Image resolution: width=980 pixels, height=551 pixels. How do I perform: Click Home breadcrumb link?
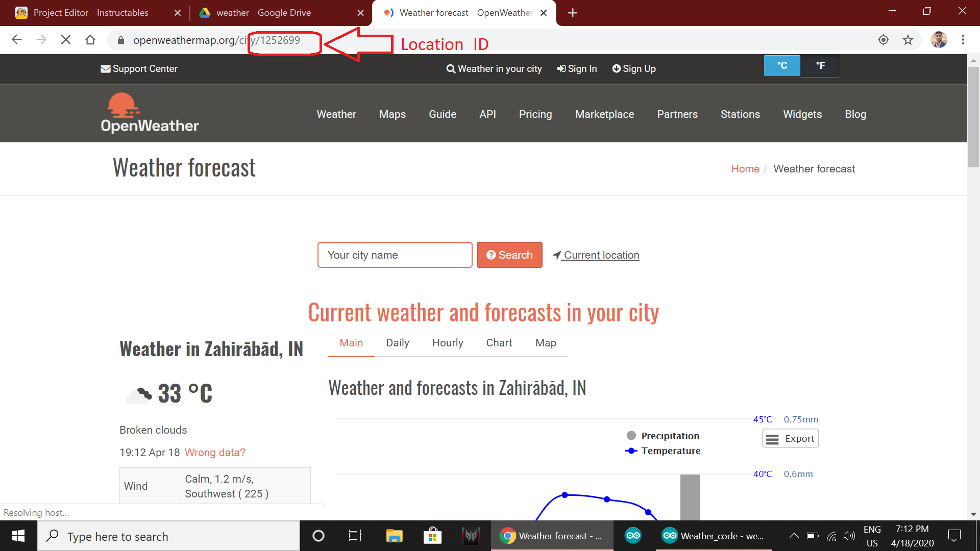click(x=745, y=169)
